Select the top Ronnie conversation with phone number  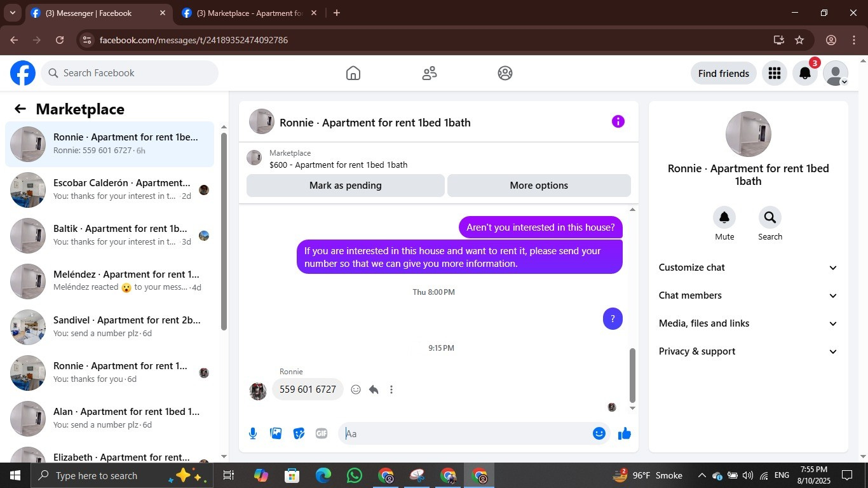point(110,144)
